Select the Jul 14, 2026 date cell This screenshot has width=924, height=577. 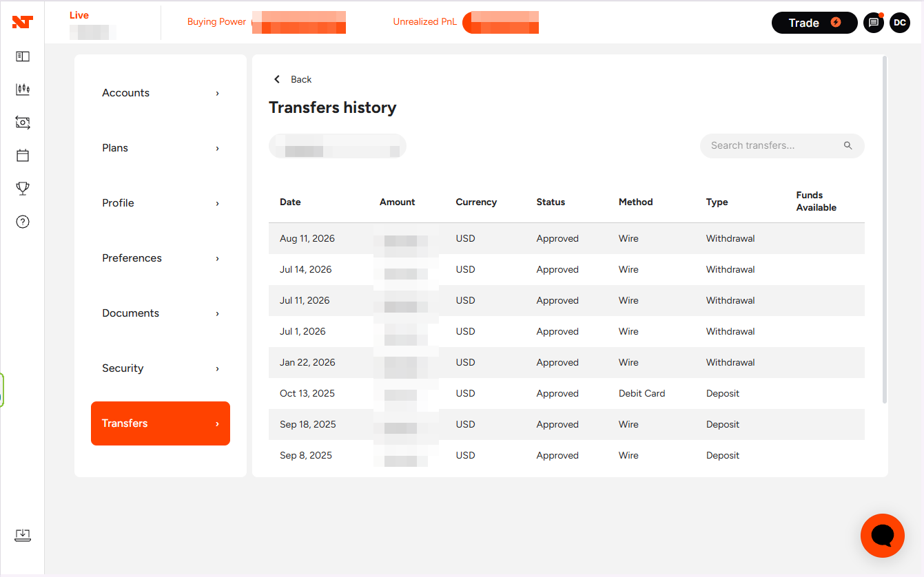[x=306, y=269]
